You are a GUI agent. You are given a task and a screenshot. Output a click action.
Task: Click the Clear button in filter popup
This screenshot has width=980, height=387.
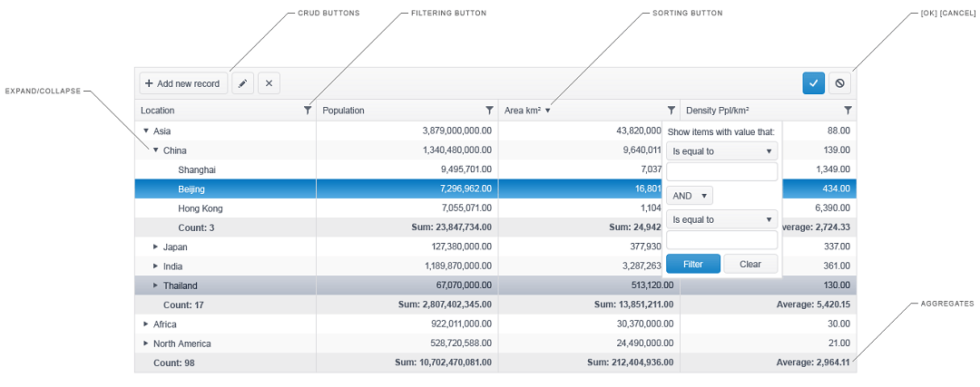click(x=750, y=264)
